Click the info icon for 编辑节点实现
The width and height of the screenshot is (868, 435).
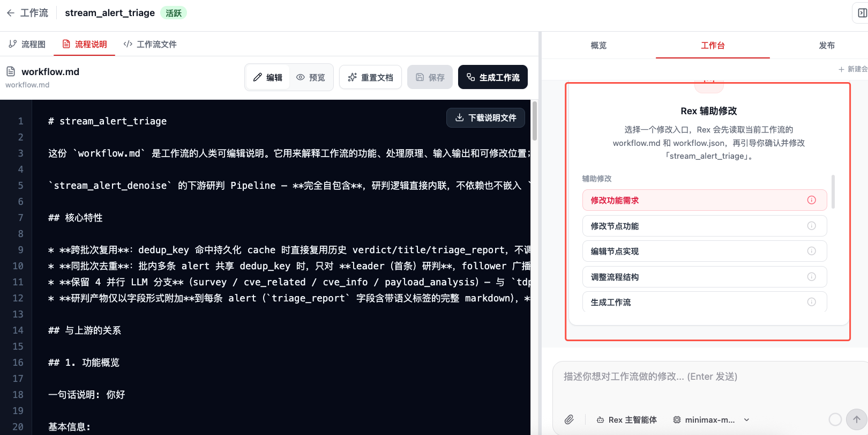point(812,251)
